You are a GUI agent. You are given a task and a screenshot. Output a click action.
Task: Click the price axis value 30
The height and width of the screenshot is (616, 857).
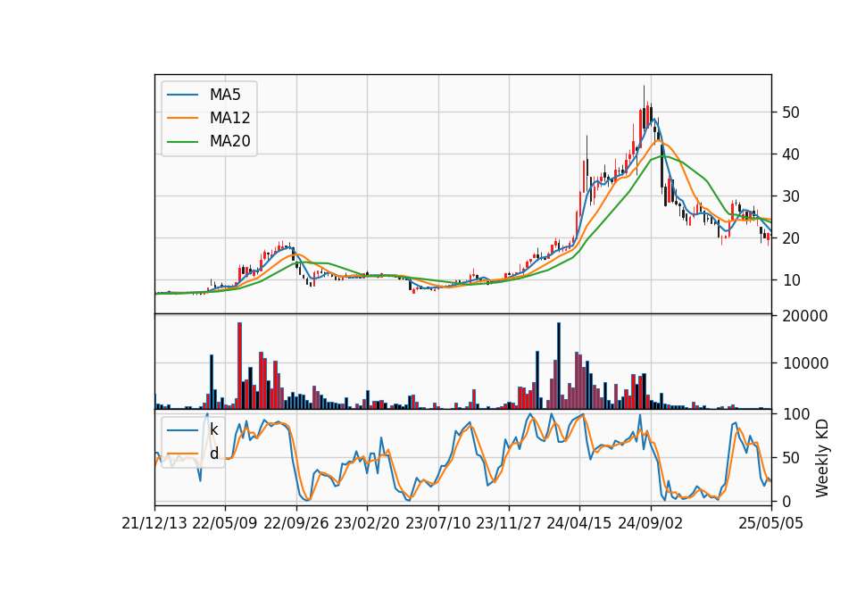point(791,196)
